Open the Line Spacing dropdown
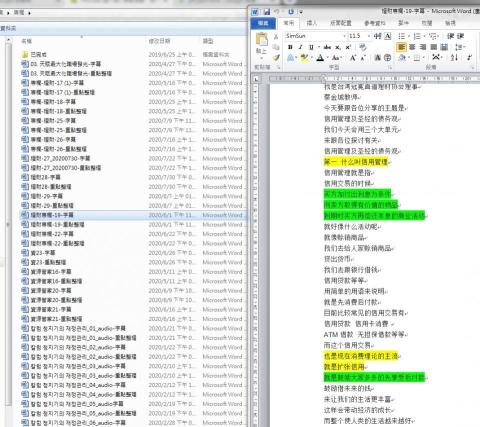480x427 pixels. click(460, 47)
